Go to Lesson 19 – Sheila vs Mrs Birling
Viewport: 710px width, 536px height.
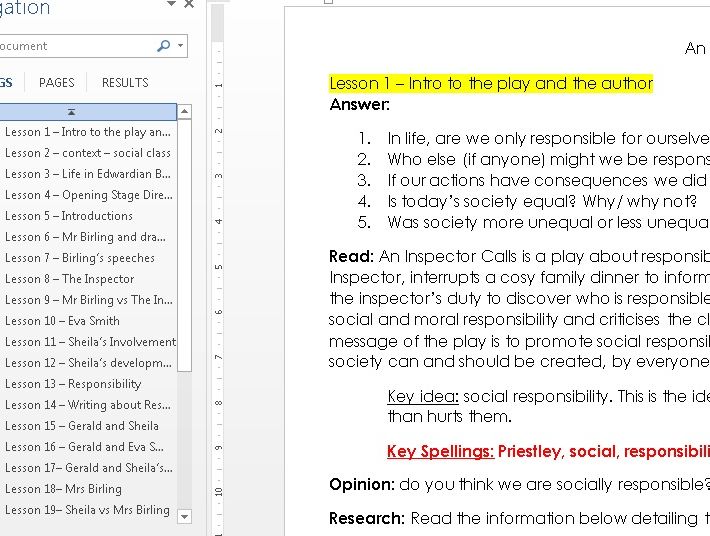[x=88, y=510]
